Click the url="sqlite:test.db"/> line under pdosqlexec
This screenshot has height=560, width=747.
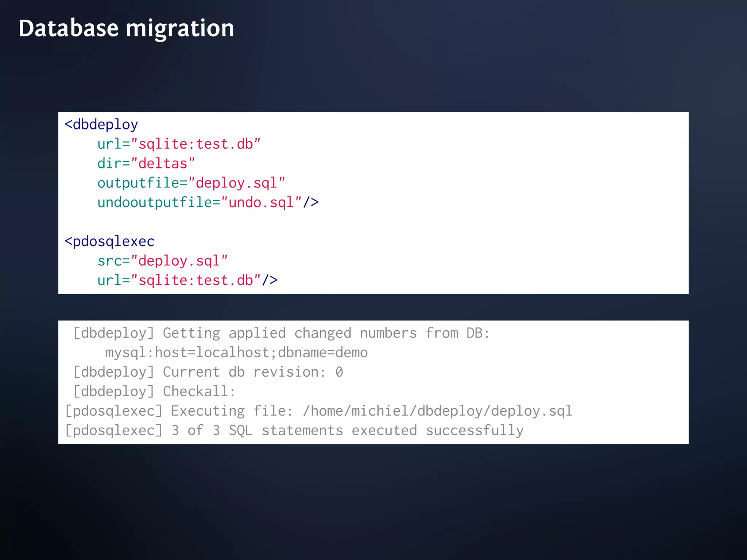tap(187, 280)
